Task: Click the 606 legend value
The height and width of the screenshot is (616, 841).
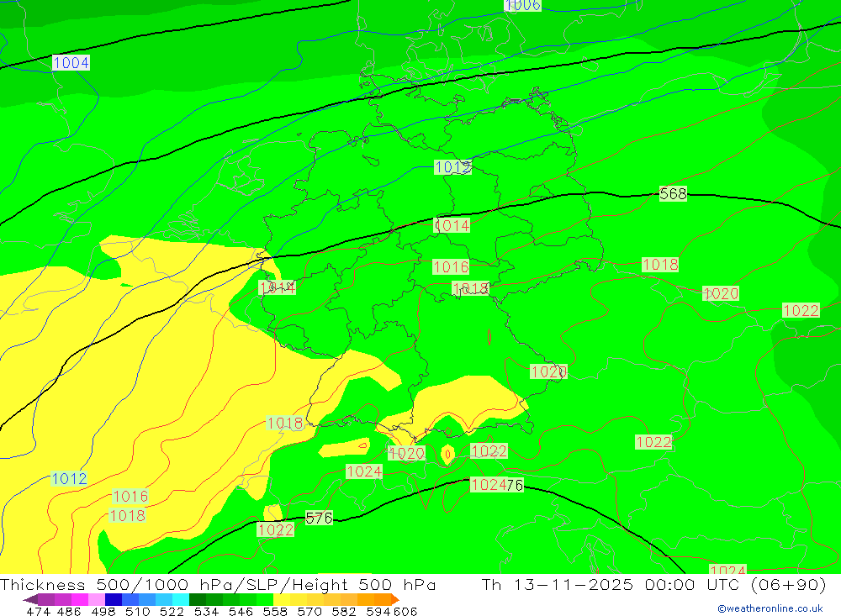Action: pyautogui.click(x=405, y=611)
